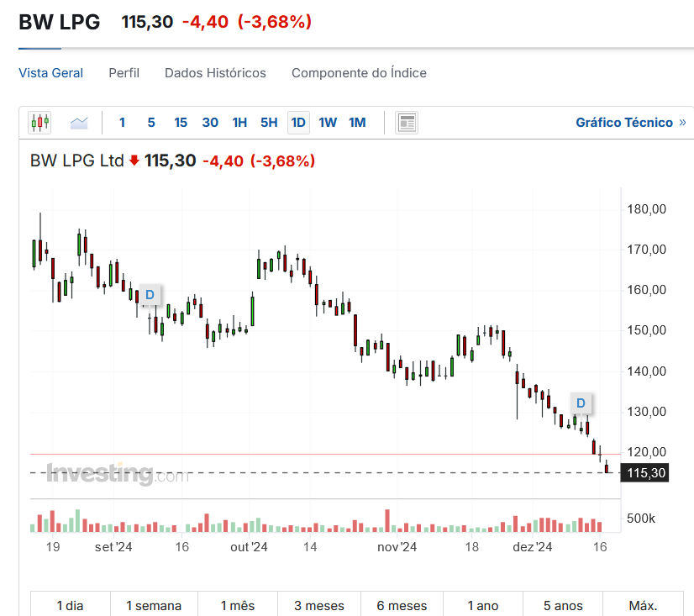Open the Gráfico Técnico link
The height and width of the screenshot is (616, 694).
click(631, 123)
